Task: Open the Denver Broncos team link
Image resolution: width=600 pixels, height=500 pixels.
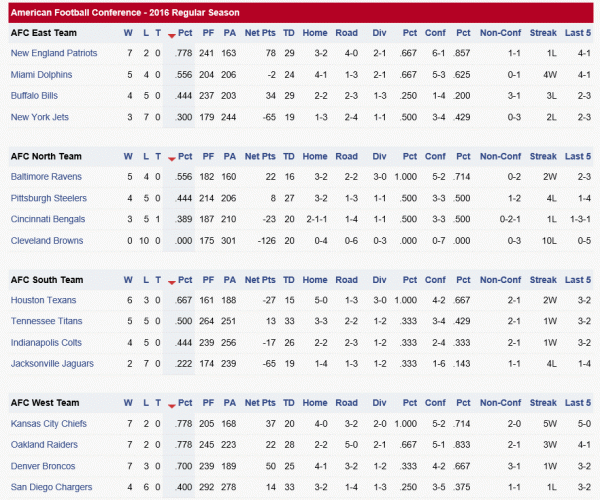Action: [x=43, y=466]
